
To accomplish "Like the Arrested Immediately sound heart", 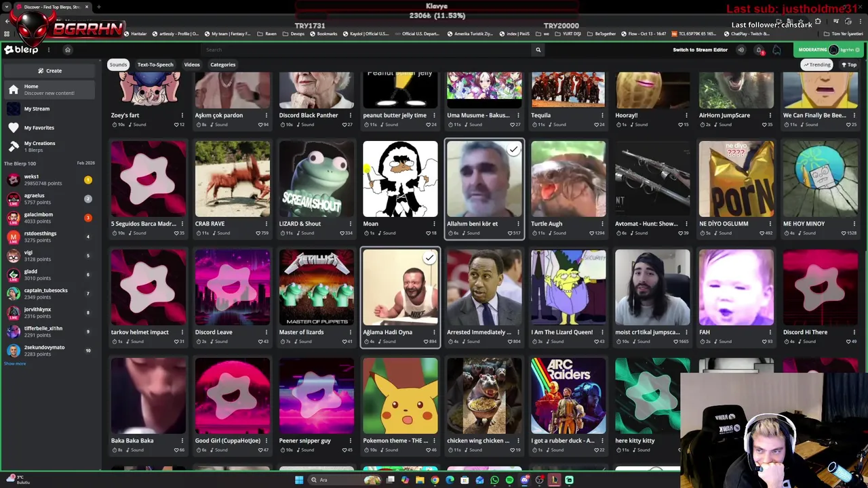I will [511, 342].
